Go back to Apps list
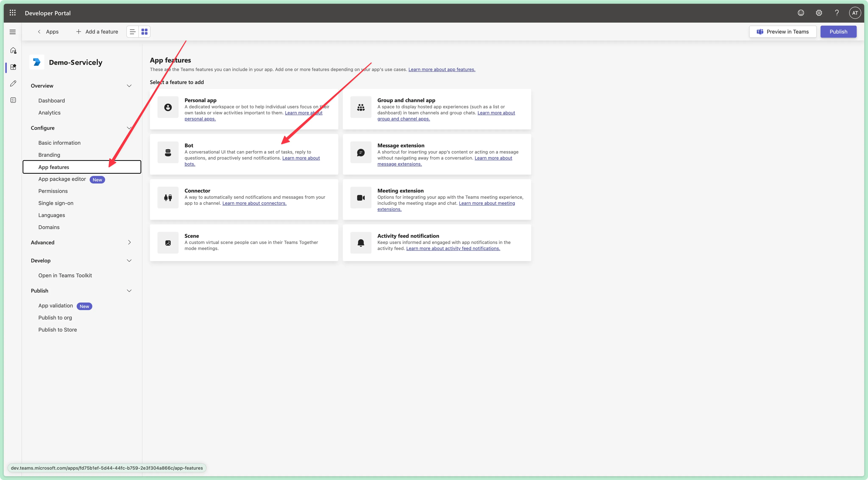This screenshot has height=480, width=868. point(48,32)
